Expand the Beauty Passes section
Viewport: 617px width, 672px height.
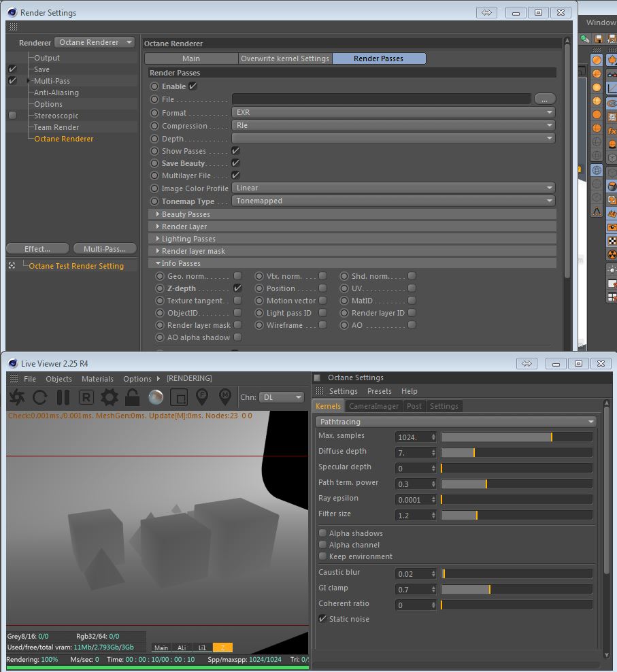(352, 214)
